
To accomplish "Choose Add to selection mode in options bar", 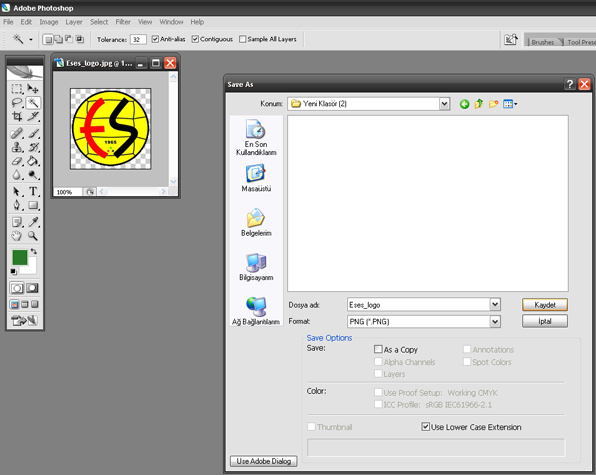I will (59, 39).
